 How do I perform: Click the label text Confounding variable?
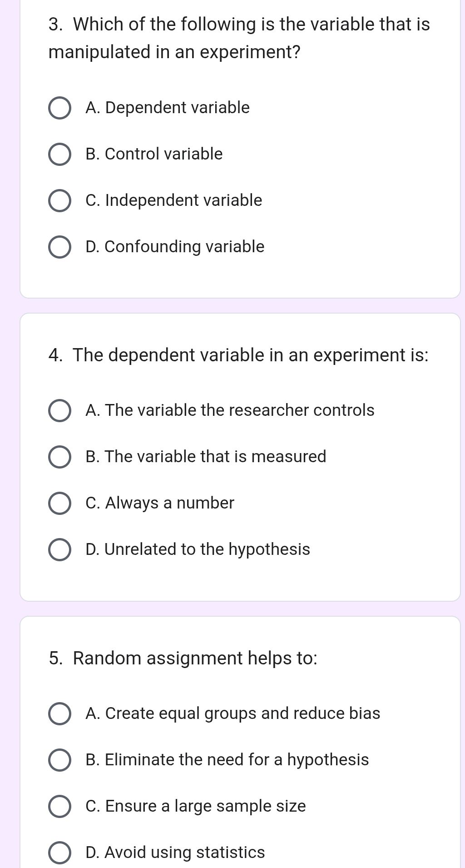click(x=175, y=247)
